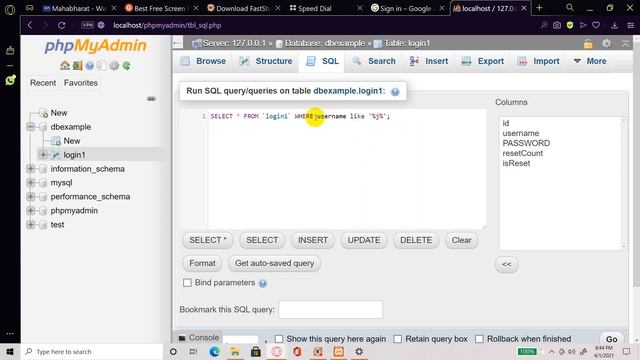The width and height of the screenshot is (640, 360).
Task: Click the log out door icon
Action: pos(78,65)
